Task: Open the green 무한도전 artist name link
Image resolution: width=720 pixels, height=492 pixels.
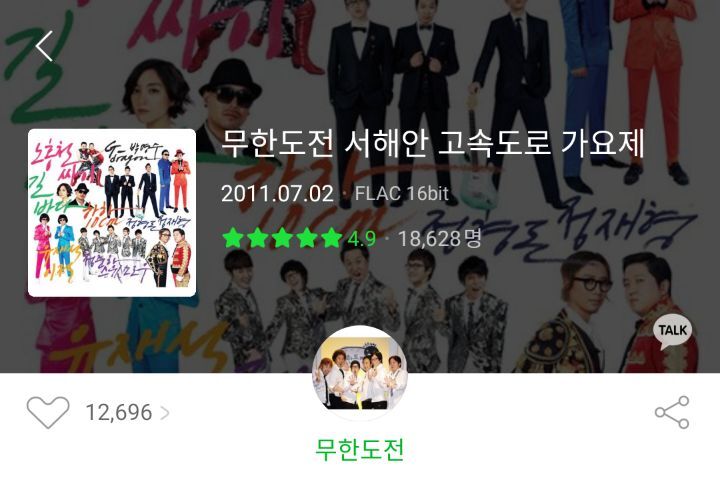Action: (360, 449)
